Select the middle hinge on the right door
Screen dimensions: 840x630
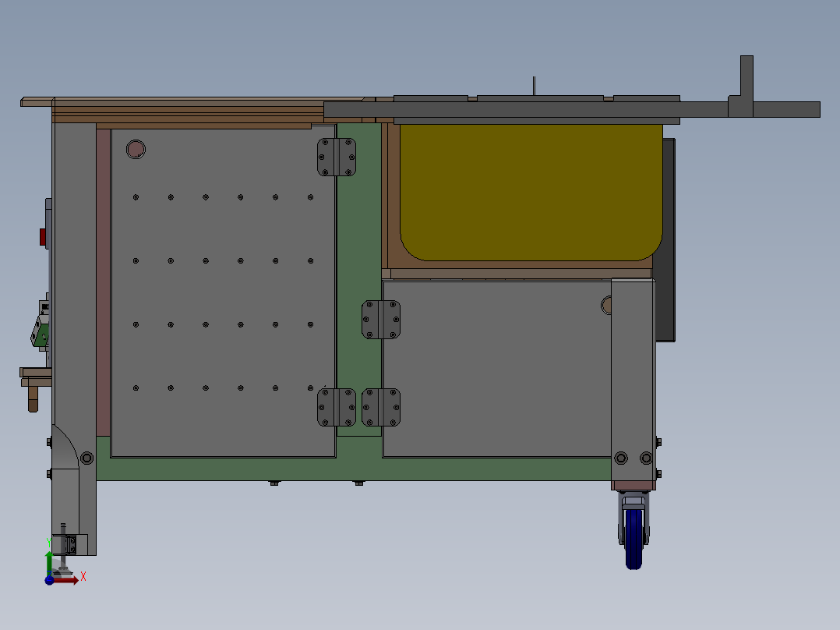[381, 320]
